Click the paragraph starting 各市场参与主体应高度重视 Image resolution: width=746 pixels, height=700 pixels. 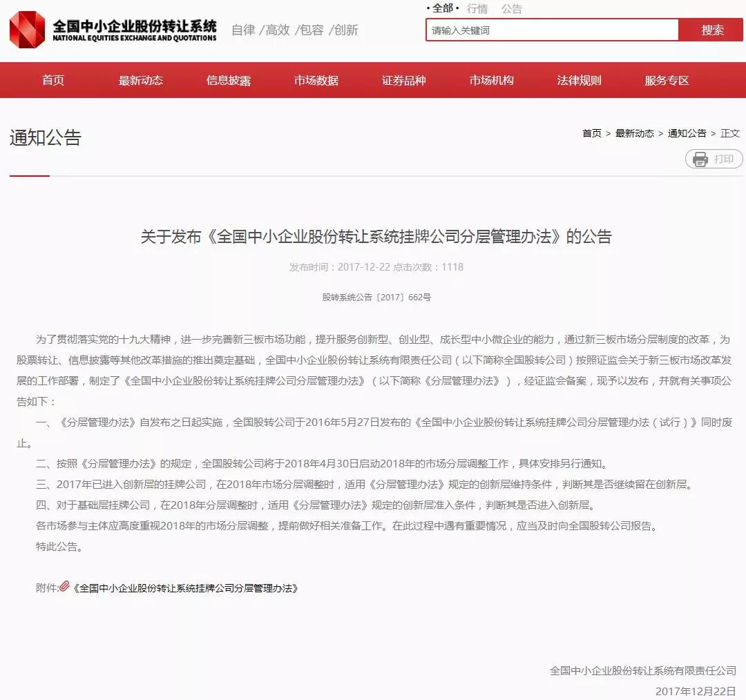(x=347, y=525)
